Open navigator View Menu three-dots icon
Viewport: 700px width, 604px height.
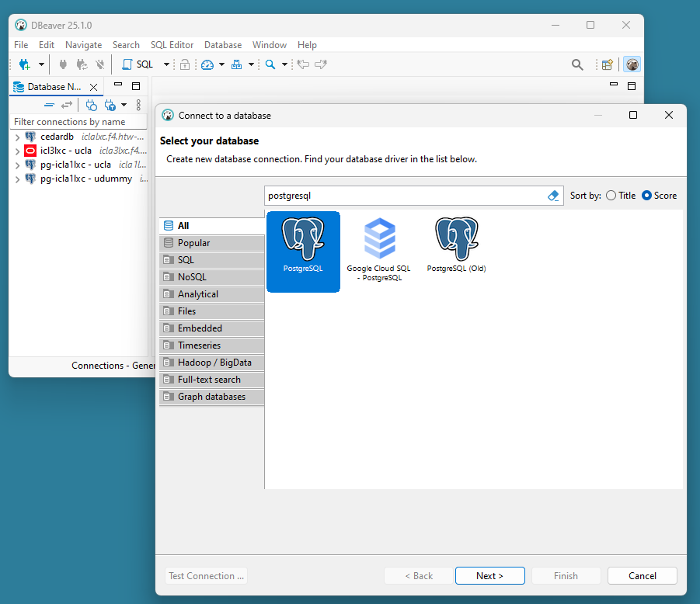[x=138, y=106]
